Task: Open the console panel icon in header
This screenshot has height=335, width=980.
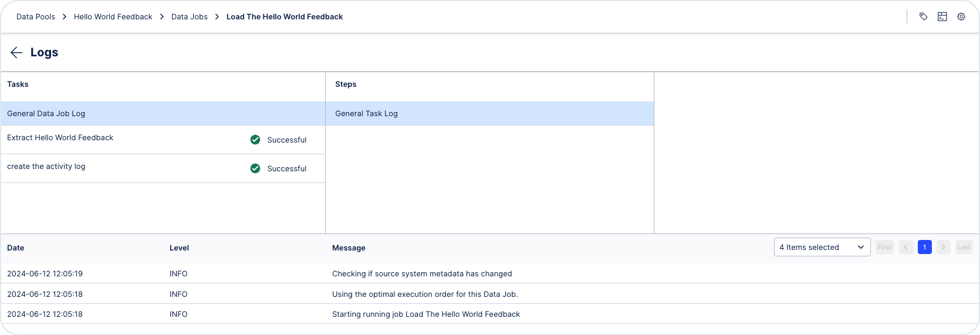Action: click(942, 16)
